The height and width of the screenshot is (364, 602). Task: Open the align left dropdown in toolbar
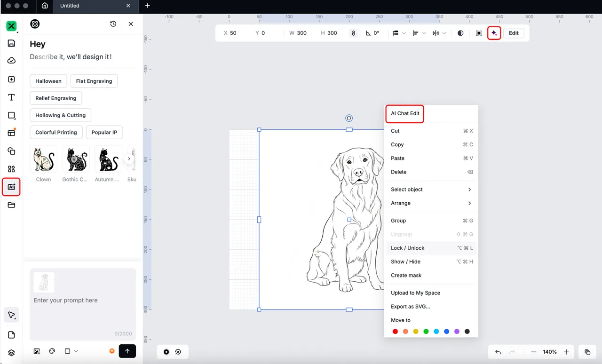point(419,33)
